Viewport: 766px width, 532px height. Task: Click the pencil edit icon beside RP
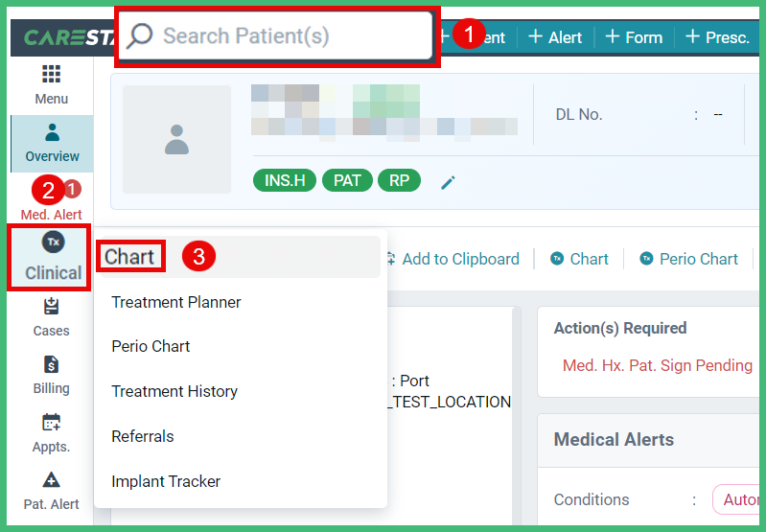coord(448,182)
